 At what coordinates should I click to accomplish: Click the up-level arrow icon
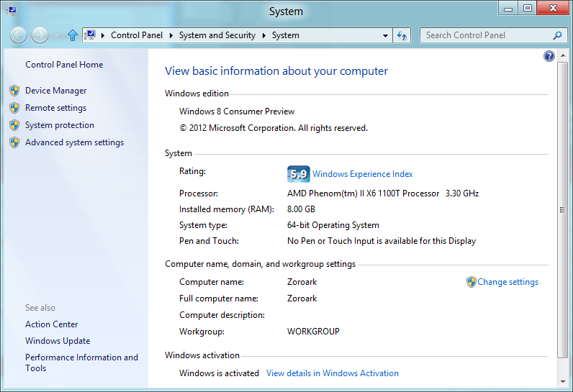pos(72,35)
